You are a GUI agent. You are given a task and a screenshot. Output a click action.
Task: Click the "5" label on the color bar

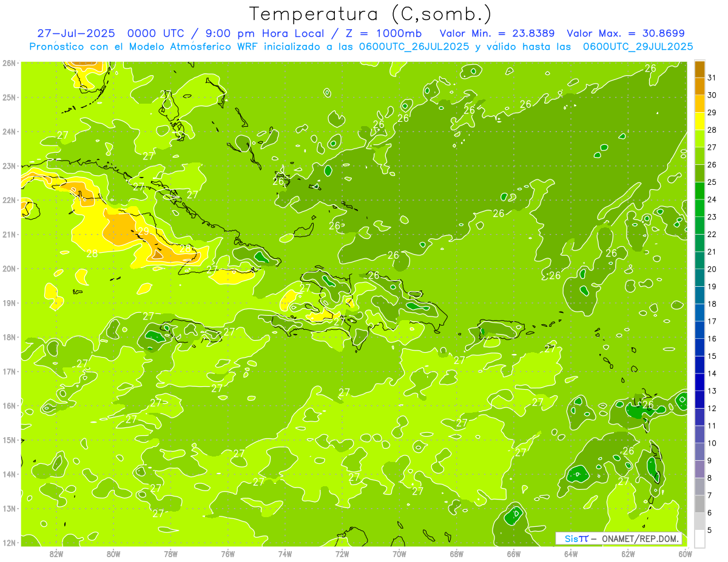(x=710, y=530)
